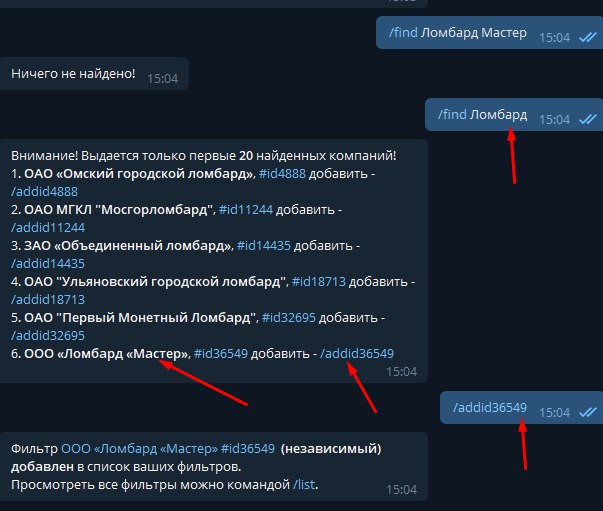
Task: Click the /find command in Ломбард Мастер message
Action: click(x=403, y=33)
